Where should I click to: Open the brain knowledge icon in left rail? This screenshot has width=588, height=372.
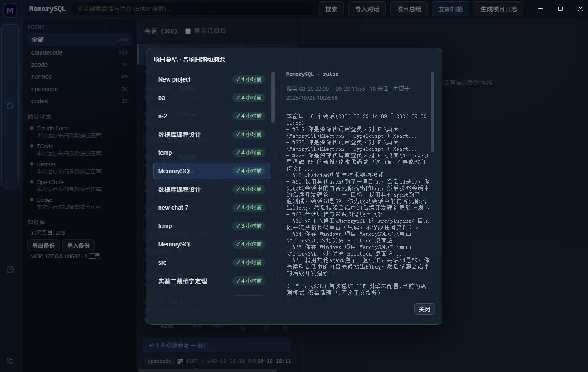(x=10, y=270)
